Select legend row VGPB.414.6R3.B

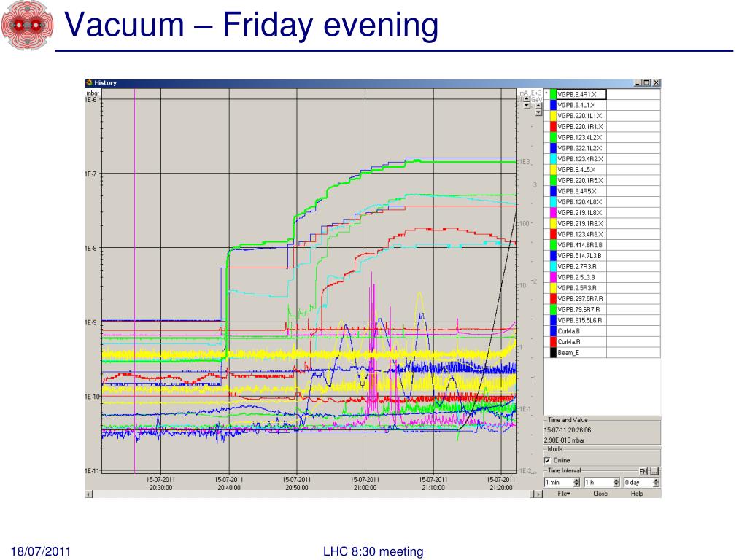602,245
